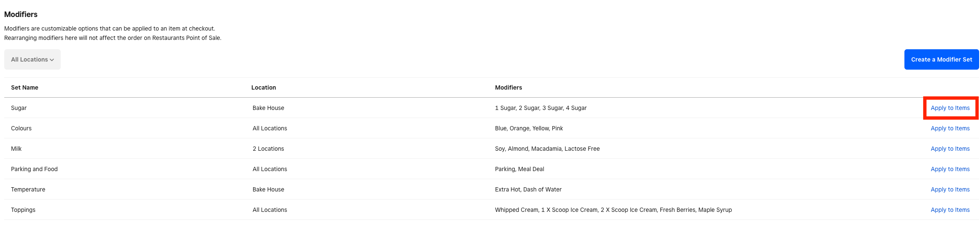Screen dimensions: 980x228
Task: Click the Soy, Almond, Macadamia modifiers text
Action: pos(547,149)
